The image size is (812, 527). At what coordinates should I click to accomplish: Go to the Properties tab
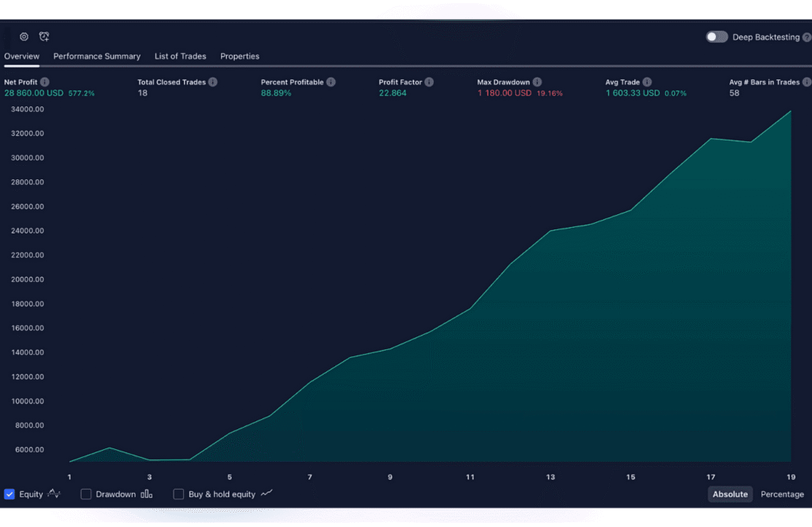pos(239,56)
